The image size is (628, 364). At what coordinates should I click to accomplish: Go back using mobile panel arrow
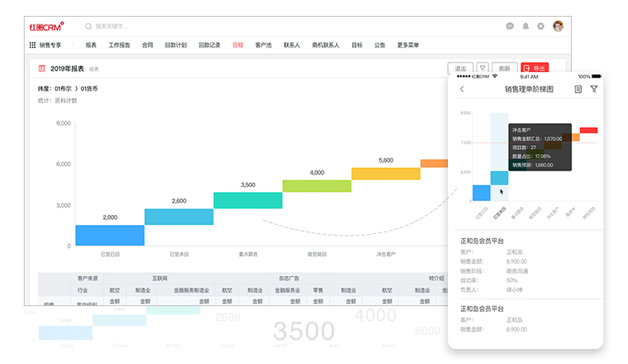pos(462,90)
